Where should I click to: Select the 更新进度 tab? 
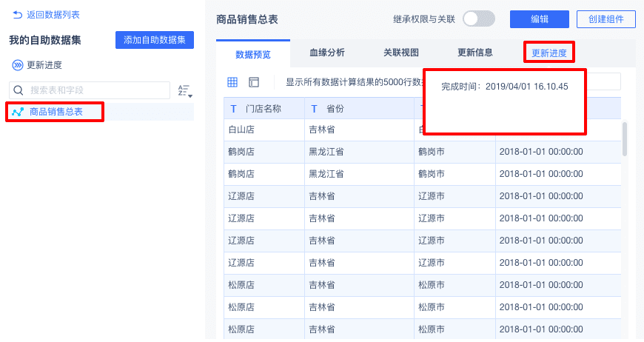tap(549, 53)
